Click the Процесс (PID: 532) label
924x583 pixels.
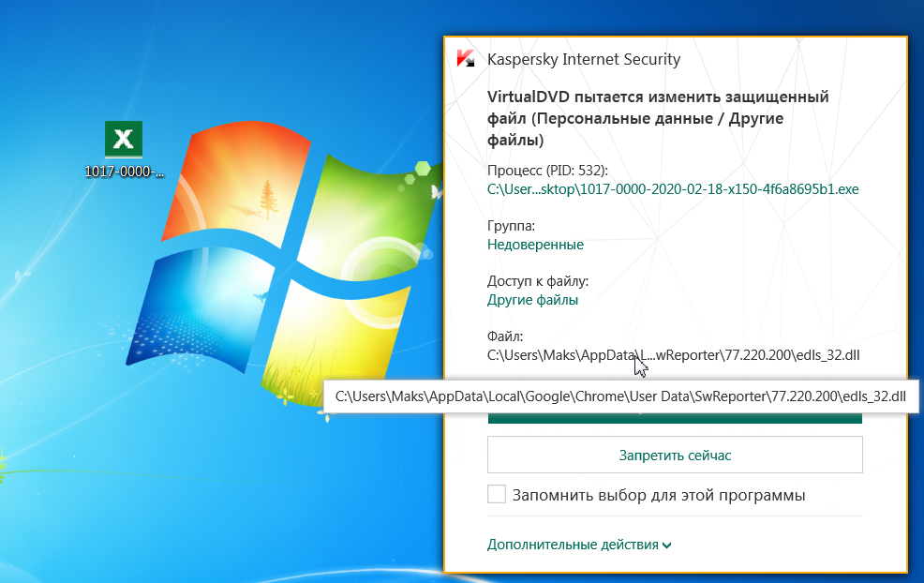(x=547, y=171)
